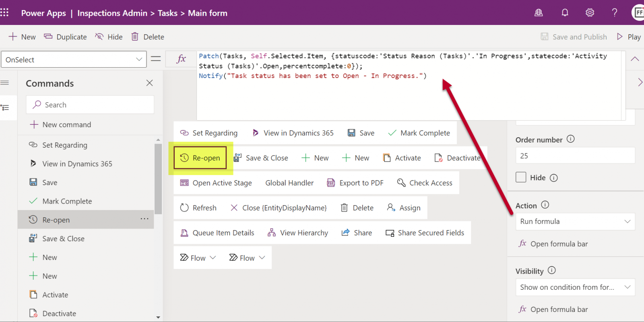This screenshot has height=322, width=644.
Task: Click Close {EntityDisplayName} command
Action: (279, 208)
